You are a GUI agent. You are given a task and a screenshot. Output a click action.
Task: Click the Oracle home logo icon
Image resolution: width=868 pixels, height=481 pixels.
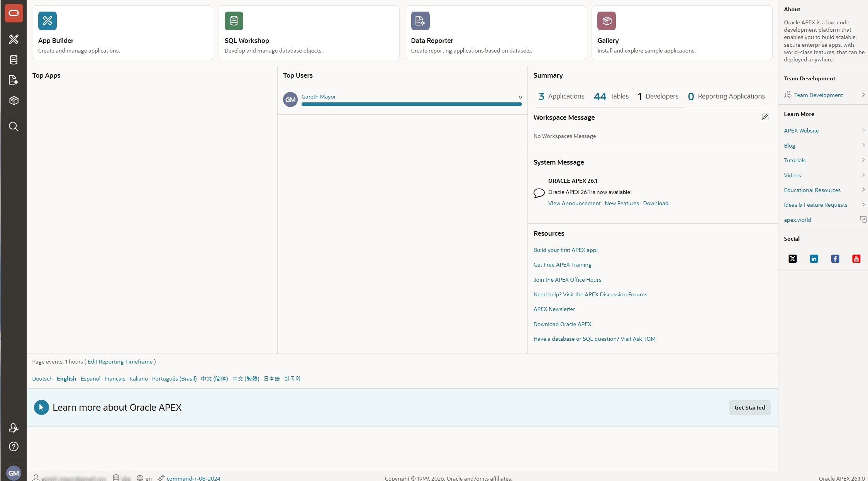click(14, 13)
